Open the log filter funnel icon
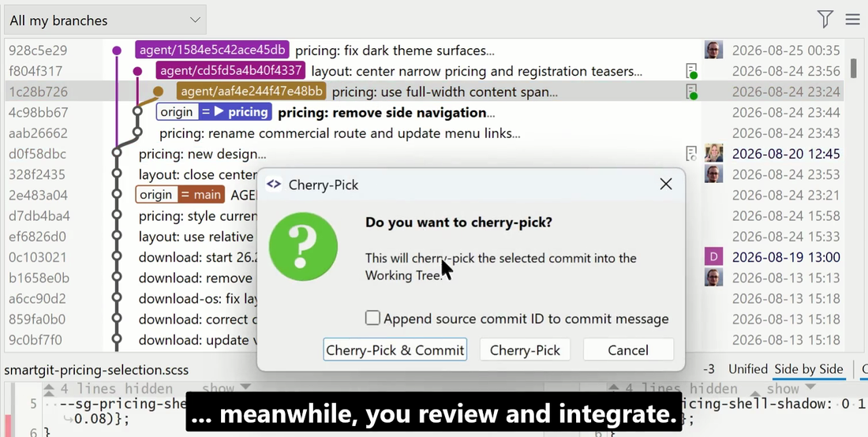Viewport: 868px width, 437px height. [x=825, y=20]
